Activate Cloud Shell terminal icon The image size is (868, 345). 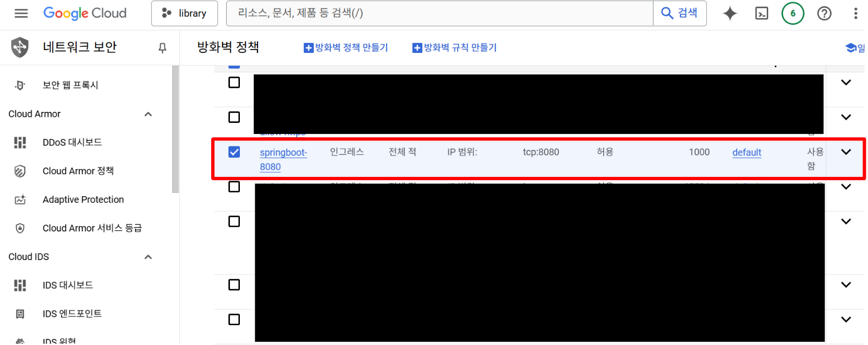click(x=762, y=13)
